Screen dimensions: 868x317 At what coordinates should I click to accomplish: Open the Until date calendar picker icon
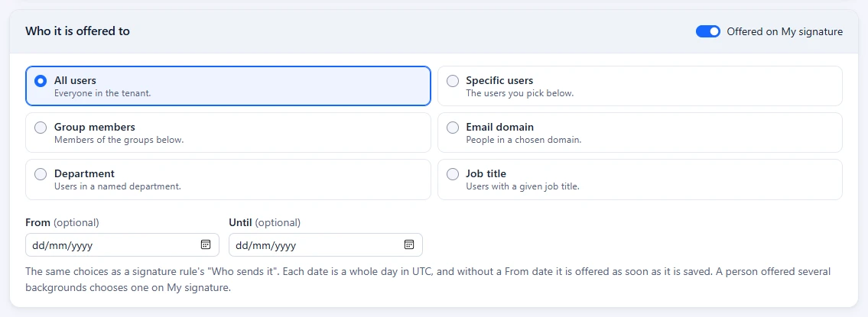pyautogui.click(x=409, y=245)
